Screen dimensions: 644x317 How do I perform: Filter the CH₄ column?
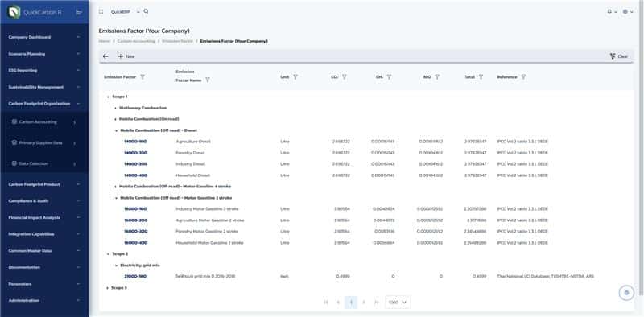point(389,76)
